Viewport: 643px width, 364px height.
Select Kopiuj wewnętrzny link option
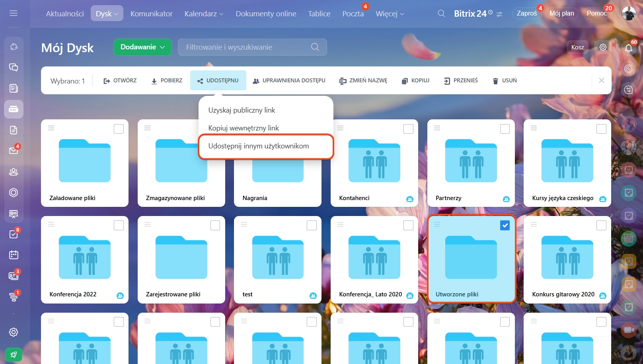pos(244,128)
